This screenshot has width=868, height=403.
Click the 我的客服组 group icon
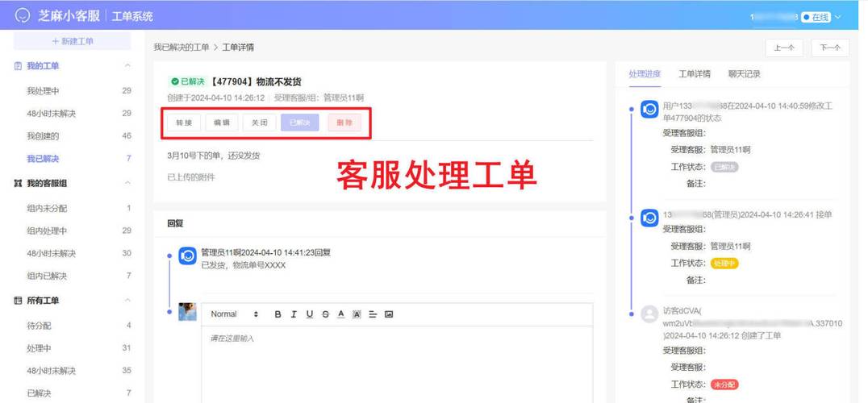pos(18,183)
